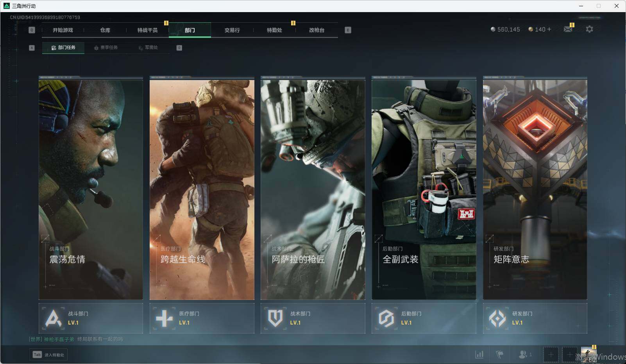Click the Tab 进入特勤处 button
Screen dimensions: 626x364
(x=48, y=355)
